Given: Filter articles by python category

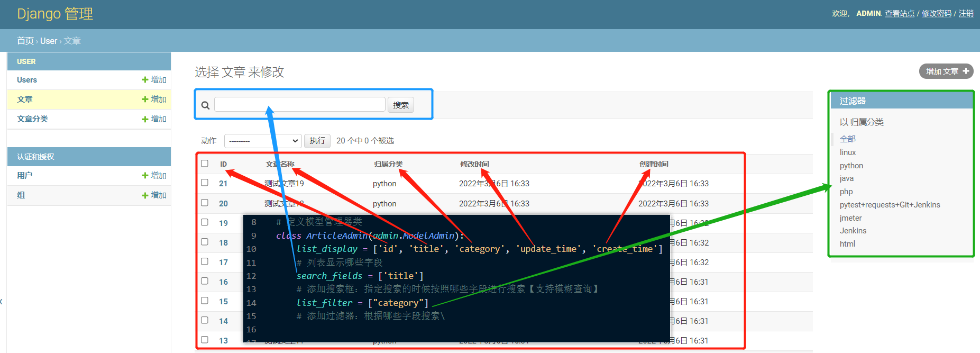Looking at the screenshot, I should point(851,165).
